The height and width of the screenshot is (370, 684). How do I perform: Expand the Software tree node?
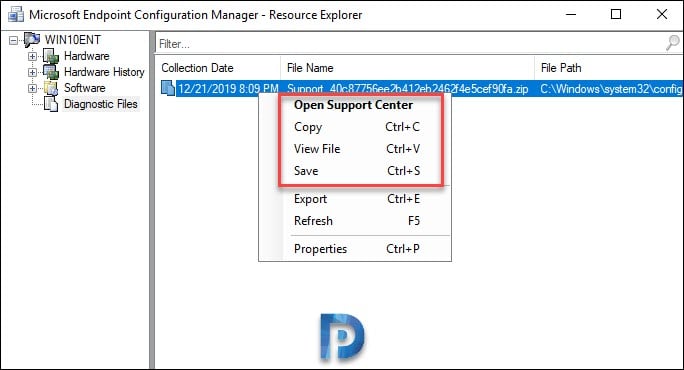(32, 88)
